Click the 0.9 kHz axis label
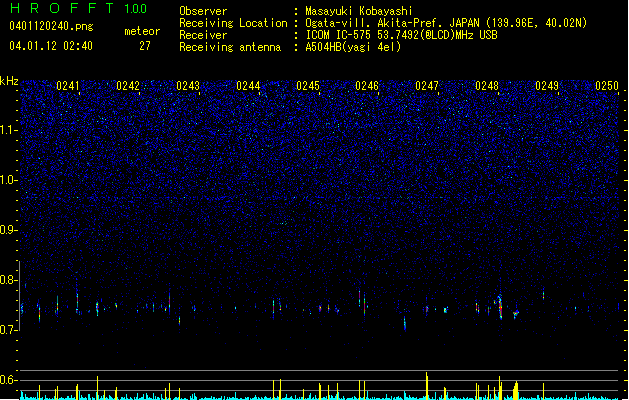The height and width of the screenshot is (400, 629). pos(9,230)
